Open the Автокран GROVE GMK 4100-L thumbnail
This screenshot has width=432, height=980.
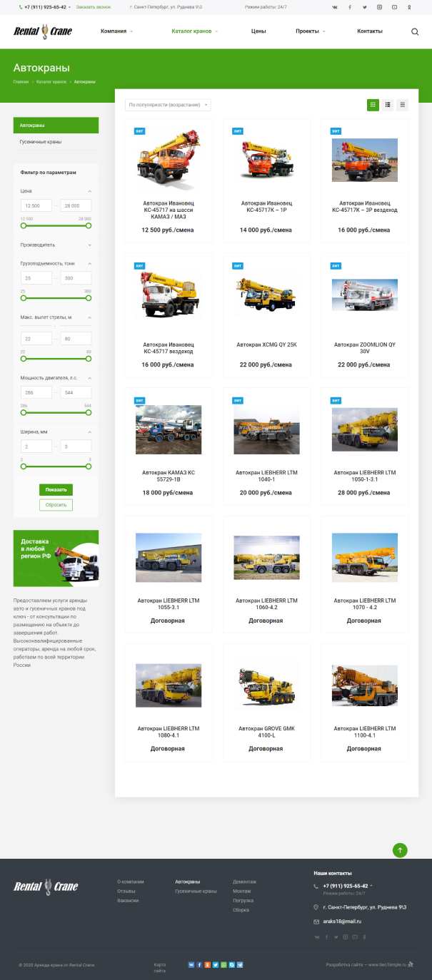[x=266, y=685]
